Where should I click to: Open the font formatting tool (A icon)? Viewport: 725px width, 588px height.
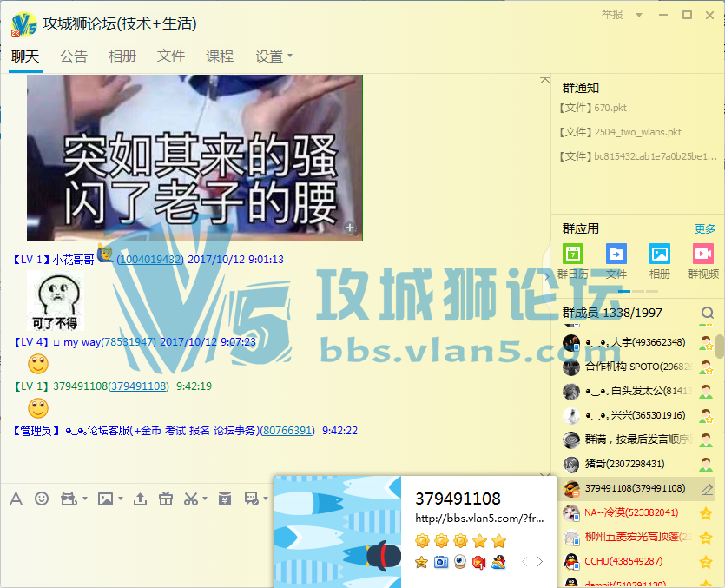tap(16, 499)
